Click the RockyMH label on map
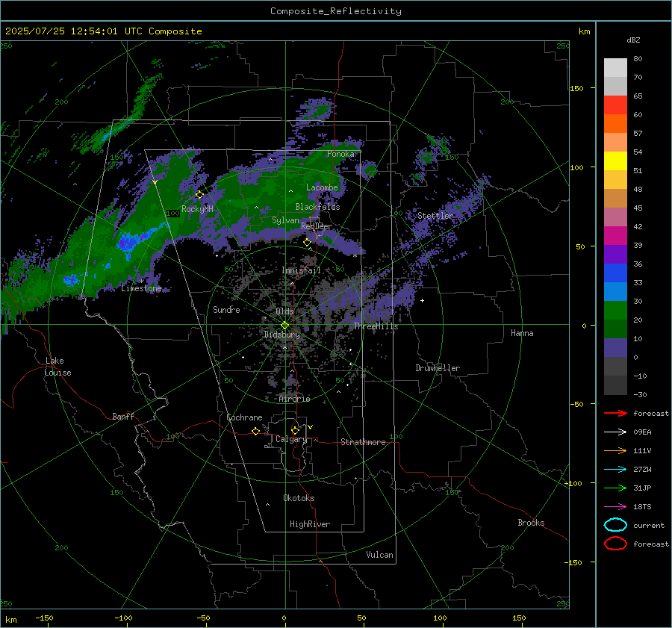The height and width of the screenshot is (628, 672). pyautogui.click(x=197, y=209)
